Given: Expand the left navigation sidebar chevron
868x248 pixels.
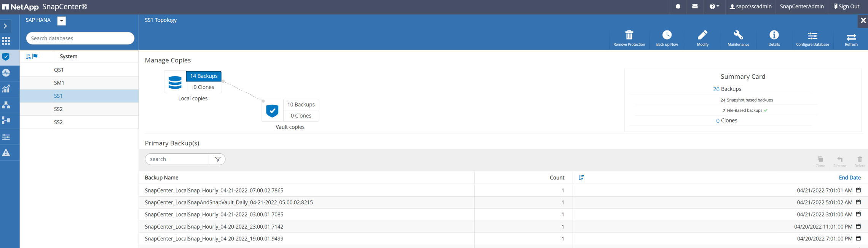Looking at the screenshot, I should click(5, 26).
